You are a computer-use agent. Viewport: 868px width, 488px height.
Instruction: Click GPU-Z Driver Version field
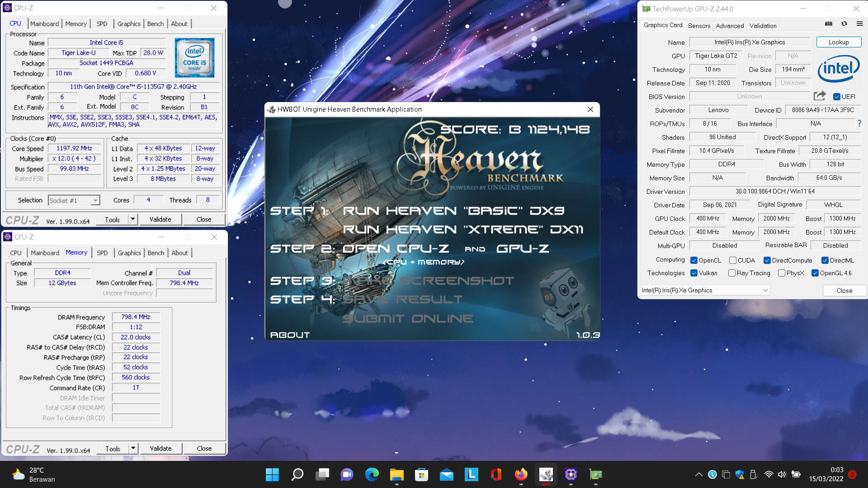click(x=775, y=191)
